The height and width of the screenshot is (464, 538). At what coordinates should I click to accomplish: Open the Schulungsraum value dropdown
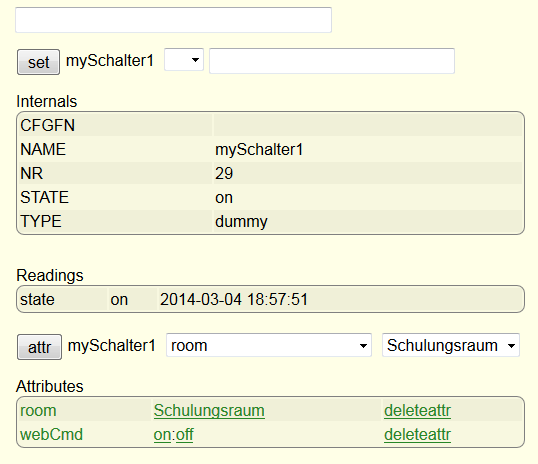point(451,345)
